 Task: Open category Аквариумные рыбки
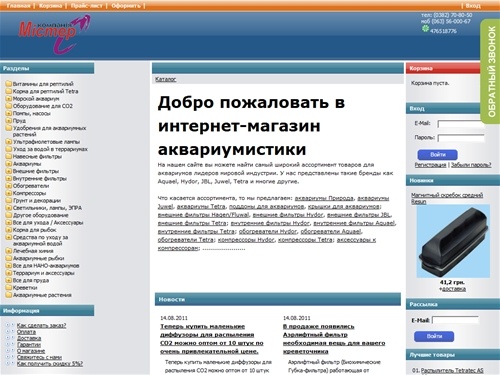coord(39,258)
